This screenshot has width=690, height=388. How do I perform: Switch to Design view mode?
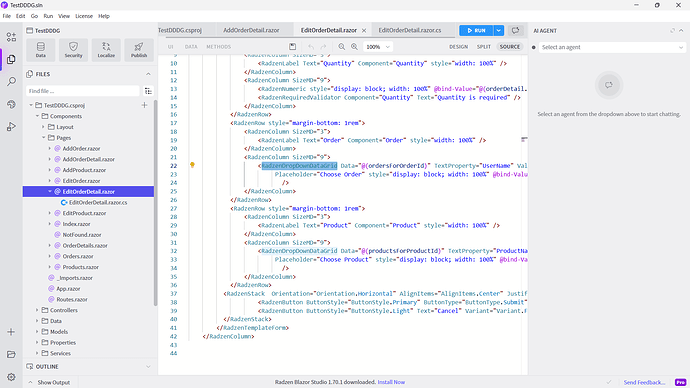tap(459, 47)
